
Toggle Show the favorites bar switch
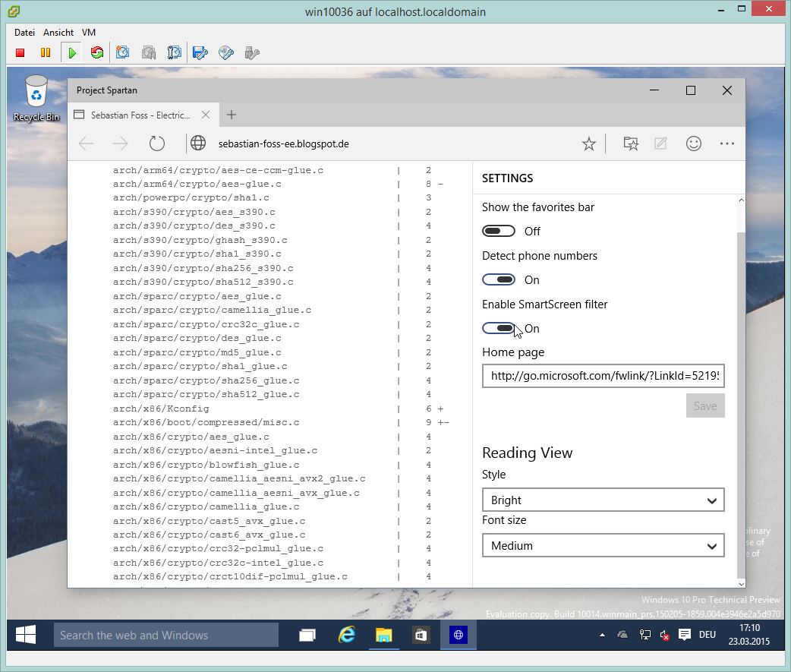pos(499,231)
